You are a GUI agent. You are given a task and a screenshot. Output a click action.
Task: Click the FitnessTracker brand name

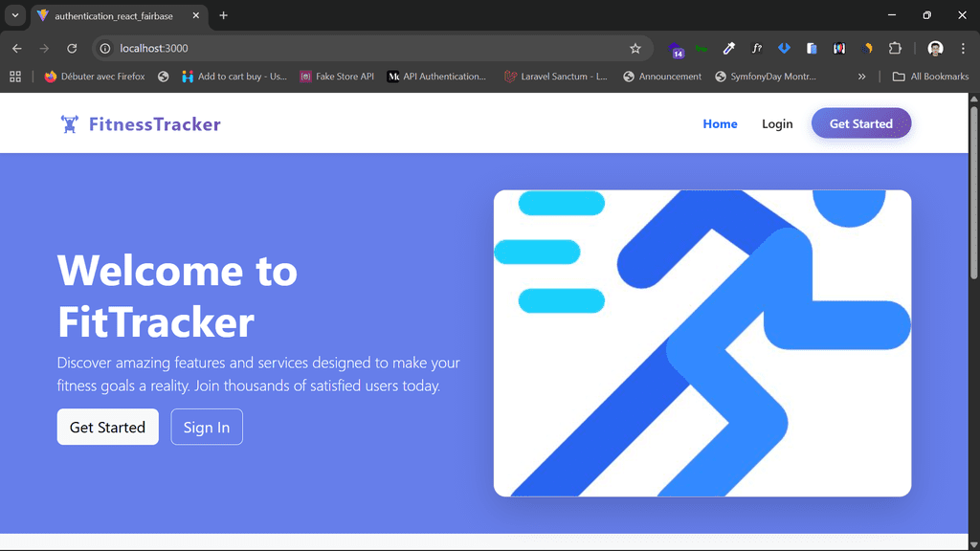154,123
